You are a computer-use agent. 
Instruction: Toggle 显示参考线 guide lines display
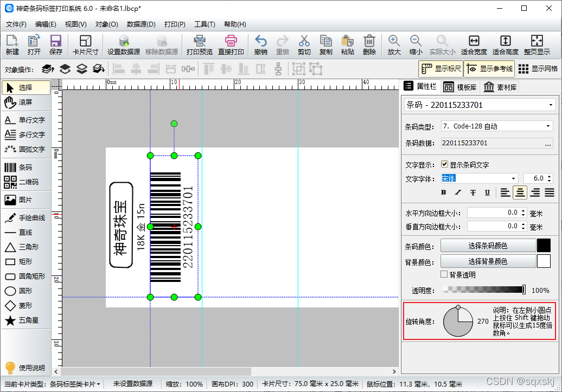[x=489, y=69]
